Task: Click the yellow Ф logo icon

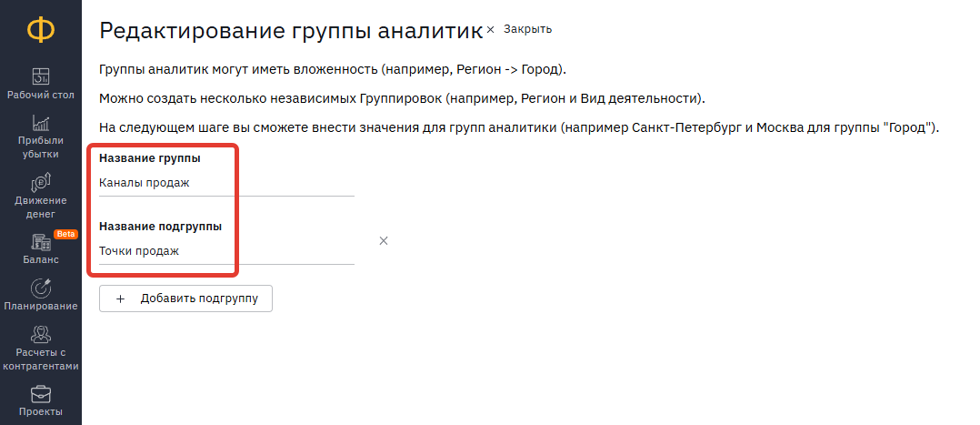Action: 41,30
